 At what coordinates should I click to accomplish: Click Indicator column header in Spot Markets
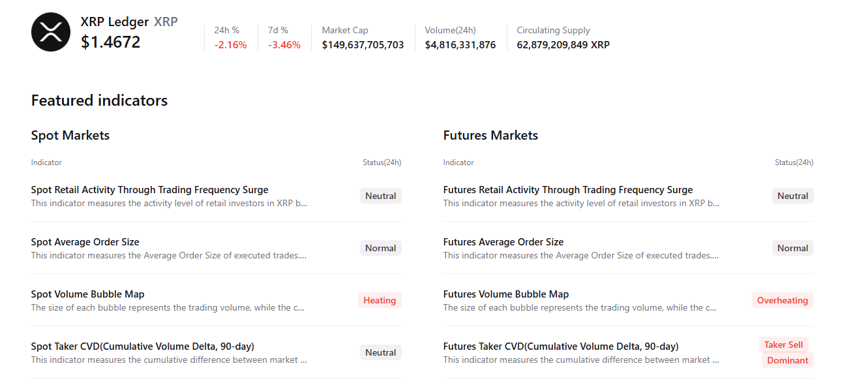(46, 162)
